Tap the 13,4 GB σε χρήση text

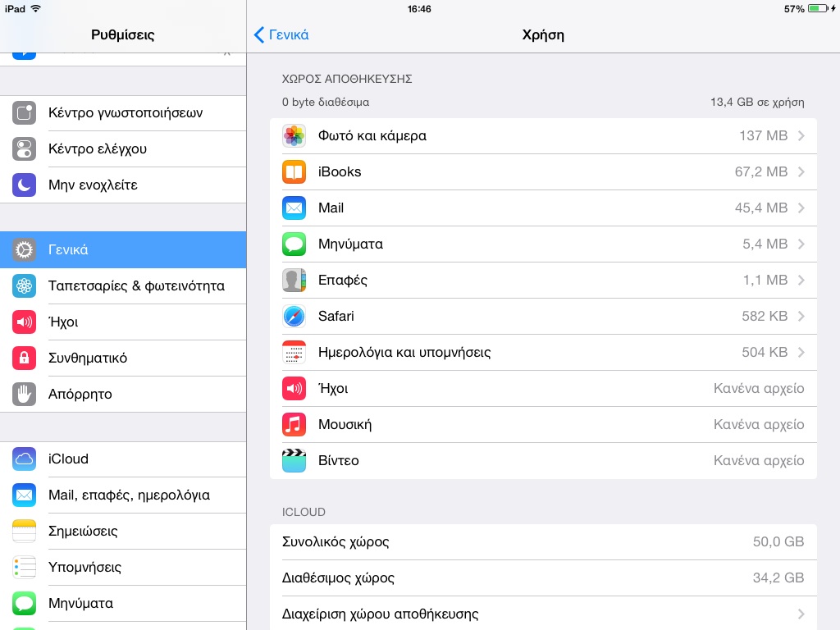coord(757,102)
